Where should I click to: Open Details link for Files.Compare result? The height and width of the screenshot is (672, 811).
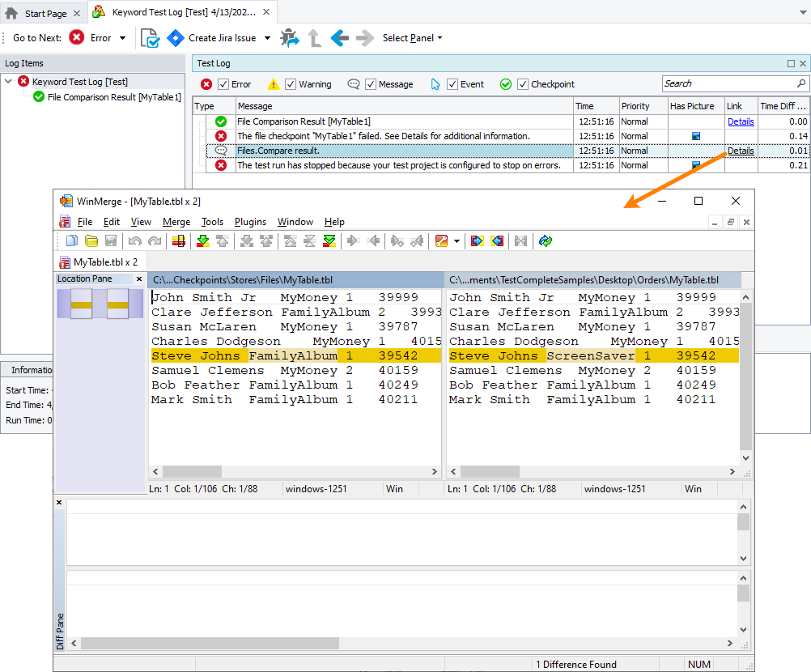[x=740, y=151]
